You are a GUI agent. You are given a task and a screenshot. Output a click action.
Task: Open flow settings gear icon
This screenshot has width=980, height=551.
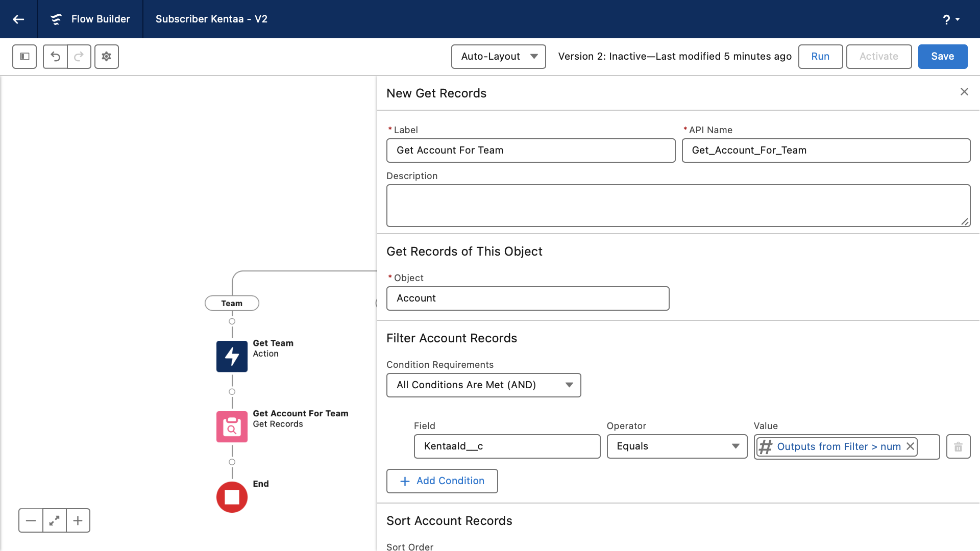coord(107,57)
